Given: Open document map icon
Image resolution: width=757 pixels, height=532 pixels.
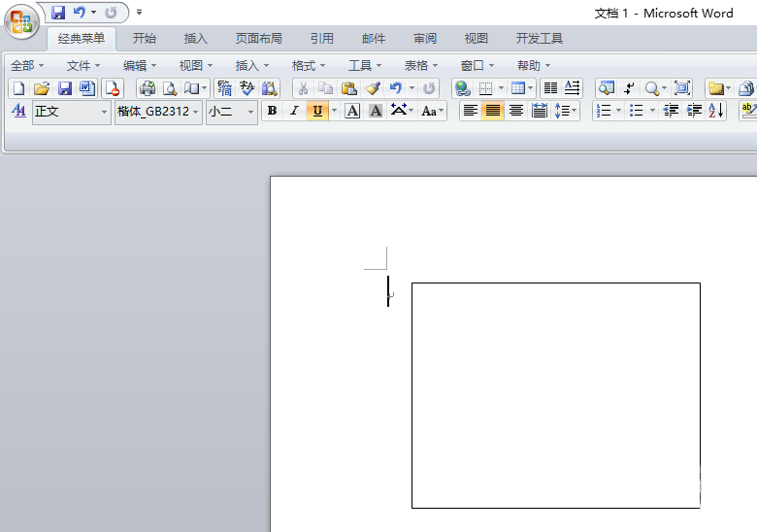Looking at the screenshot, I should point(607,88).
